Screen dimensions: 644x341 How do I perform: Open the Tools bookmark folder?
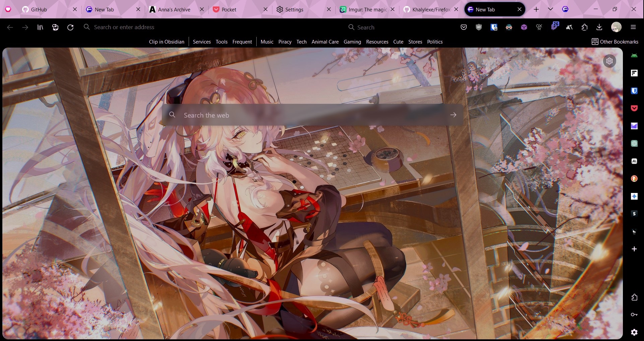(x=221, y=42)
